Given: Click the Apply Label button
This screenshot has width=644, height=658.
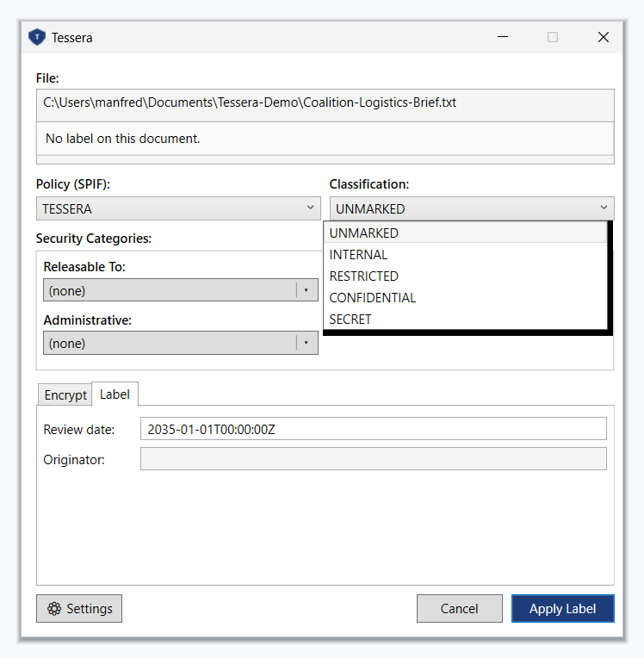Looking at the screenshot, I should pyautogui.click(x=562, y=609).
